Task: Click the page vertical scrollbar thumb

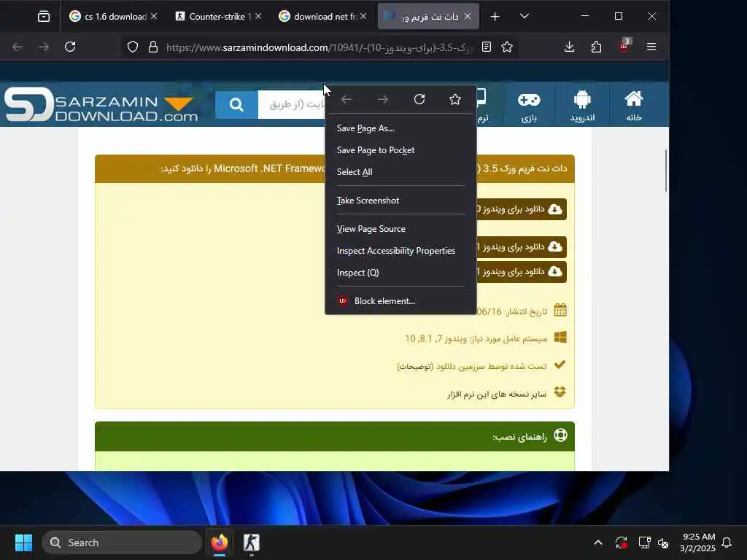Action: [665, 171]
